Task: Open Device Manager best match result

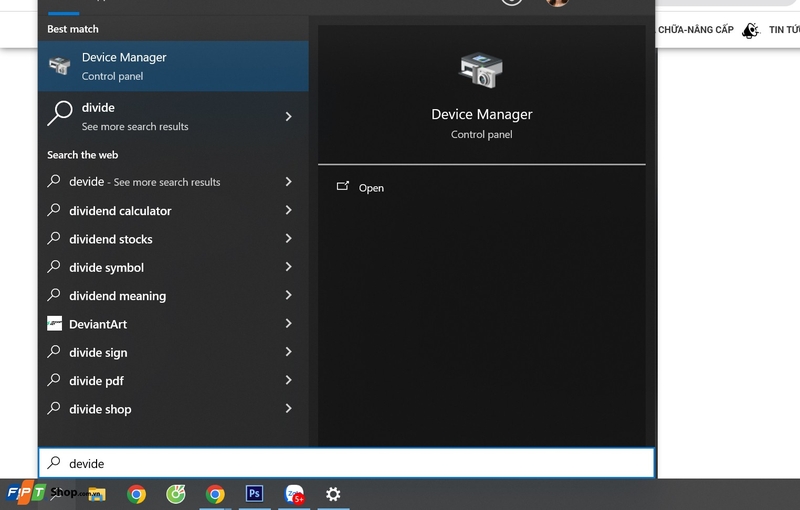Action: point(173,66)
